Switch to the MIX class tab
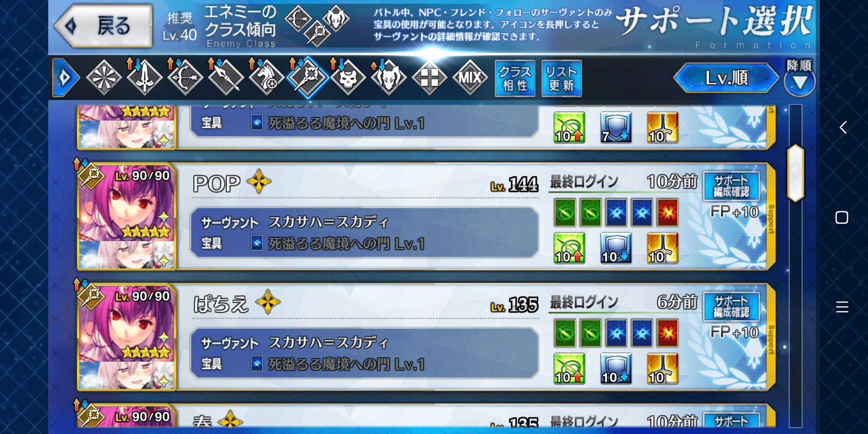 [470, 78]
